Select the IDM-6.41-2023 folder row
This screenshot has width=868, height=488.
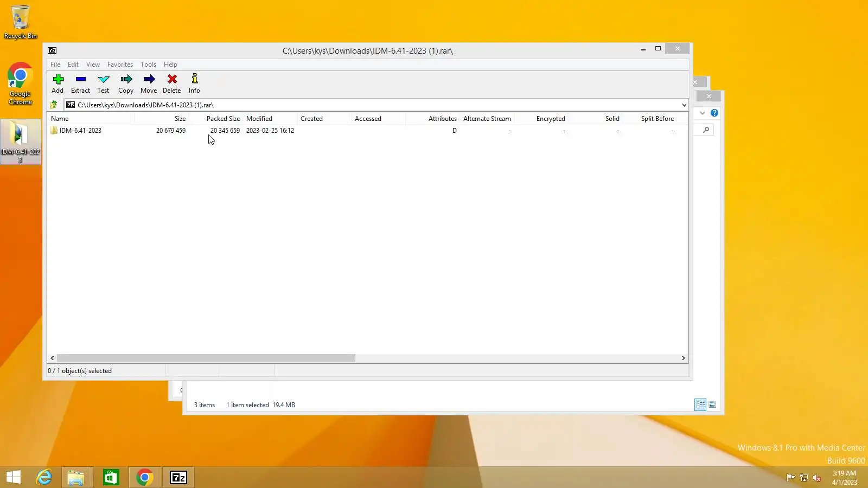click(x=368, y=131)
